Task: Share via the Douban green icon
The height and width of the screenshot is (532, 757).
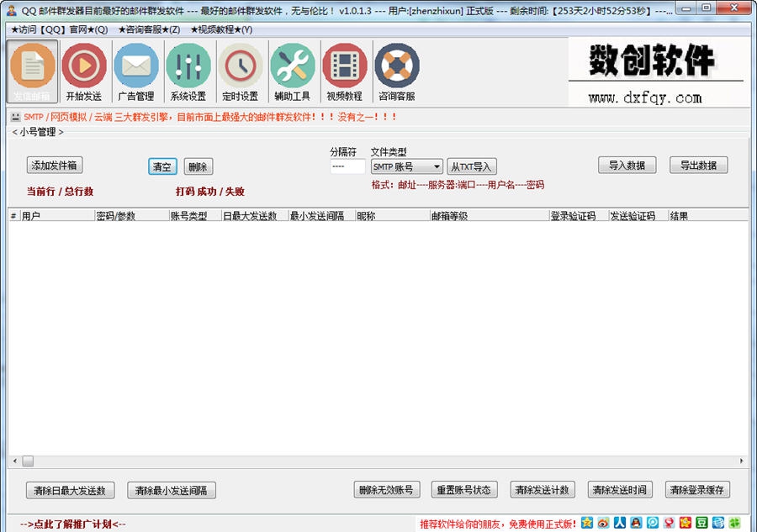Action: [701, 523]
